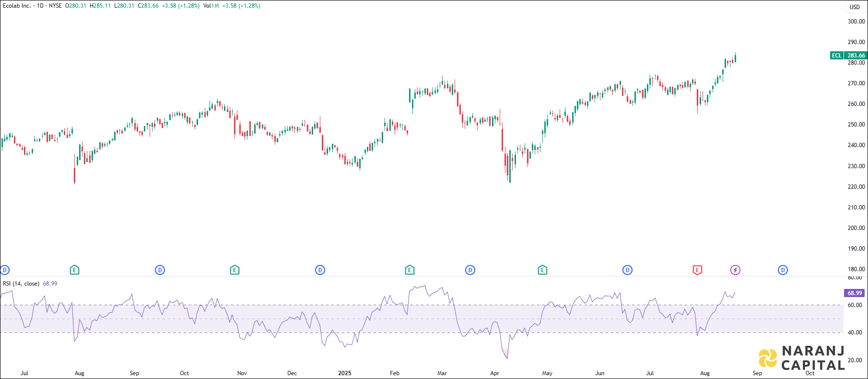The width and height of the screenshot is (868, 379).
Task: Open the USD currency selector
Action: pos(855,7)
